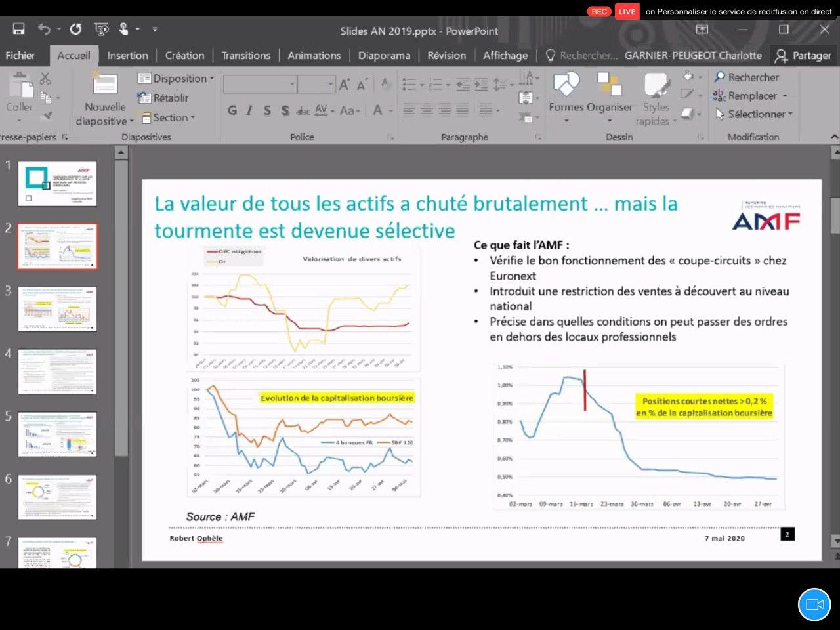
Task: Toggle align left paragraph
Action: point(409,110)
